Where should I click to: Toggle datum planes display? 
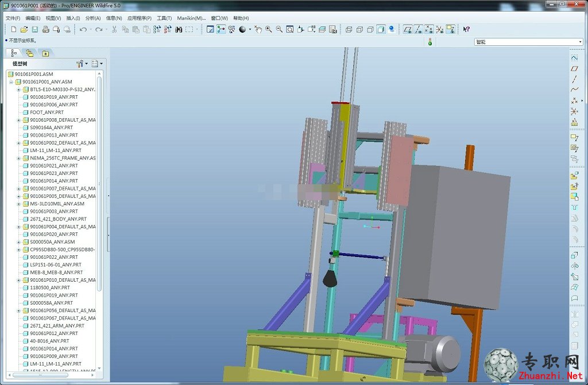(x=408, y=29)
